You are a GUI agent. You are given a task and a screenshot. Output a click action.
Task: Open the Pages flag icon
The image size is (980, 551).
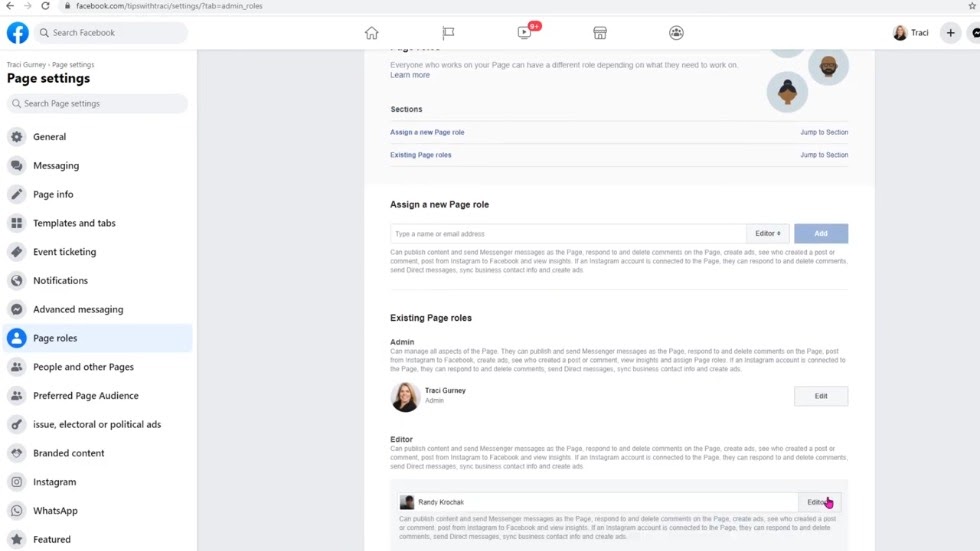pyautogui.click(x=448, y=32)
